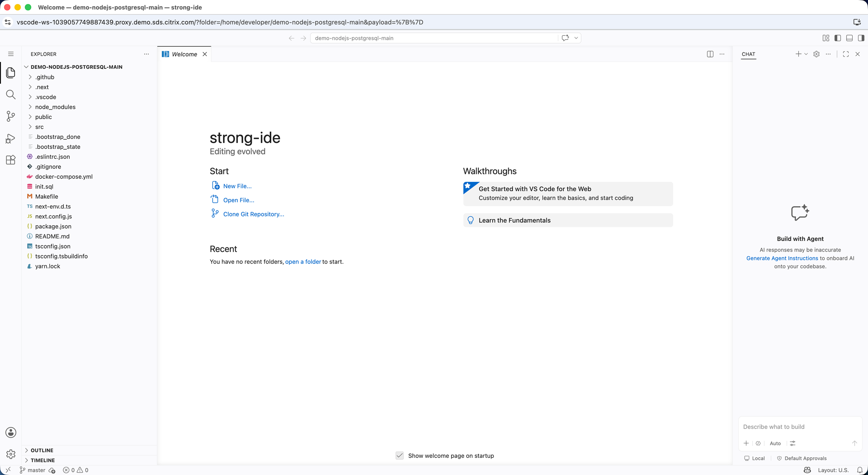The height and width of the screenshot is (475, 868).
Task: Open chat settings gear
Action: point(816,54)
